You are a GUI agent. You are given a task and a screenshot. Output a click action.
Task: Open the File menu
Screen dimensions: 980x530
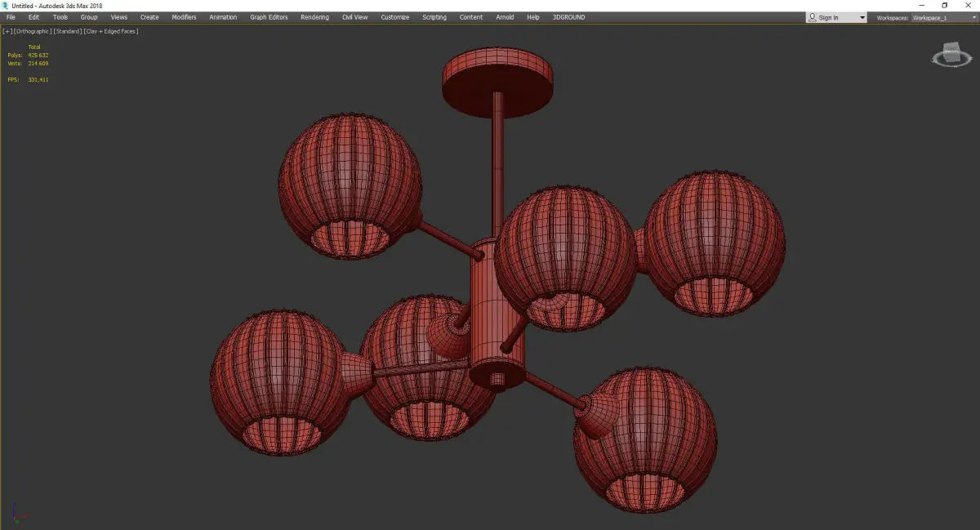coord(11,17)
